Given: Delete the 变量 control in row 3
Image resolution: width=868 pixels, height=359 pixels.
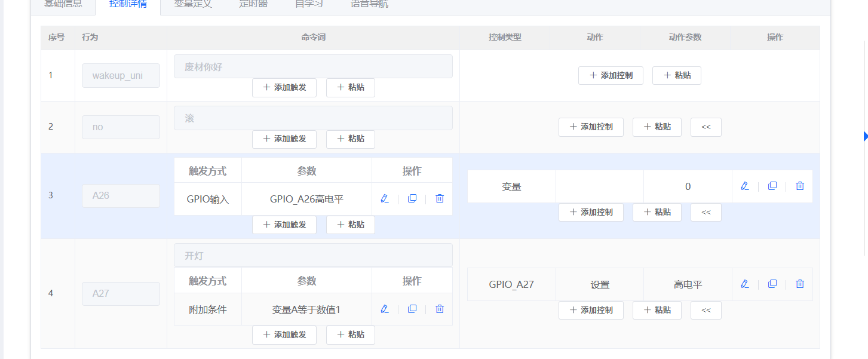Looking at the screenshot, I should pyautogui.click(x=799, y=186).
